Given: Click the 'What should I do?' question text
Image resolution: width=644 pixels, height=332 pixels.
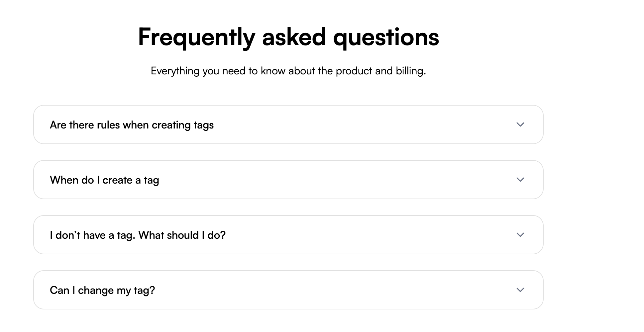Looking at the screenshot, I should click(x=182, y=235).
